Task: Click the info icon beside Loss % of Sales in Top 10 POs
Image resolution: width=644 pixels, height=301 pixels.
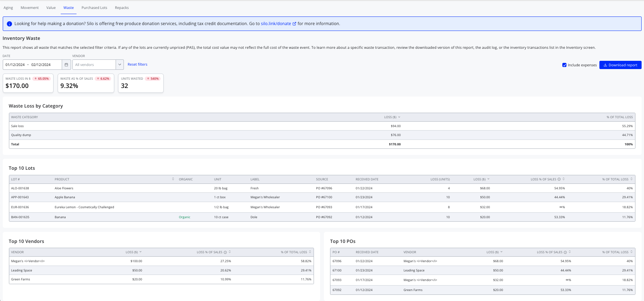Action: click(565, 252)
